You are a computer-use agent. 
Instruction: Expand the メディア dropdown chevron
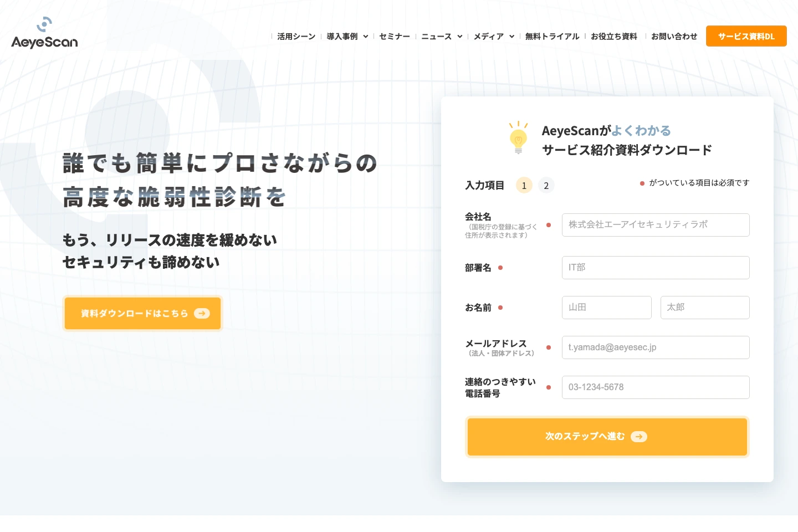tap(512, 37)
